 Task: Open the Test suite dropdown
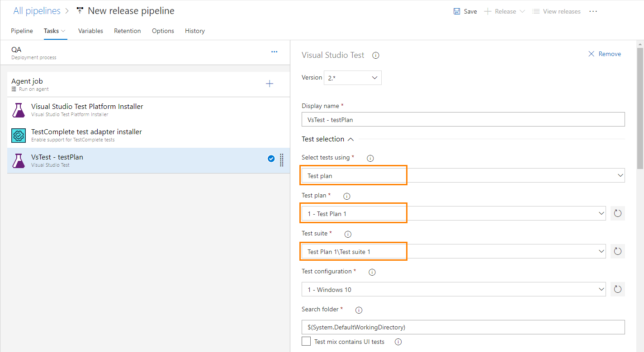(601, 251)
